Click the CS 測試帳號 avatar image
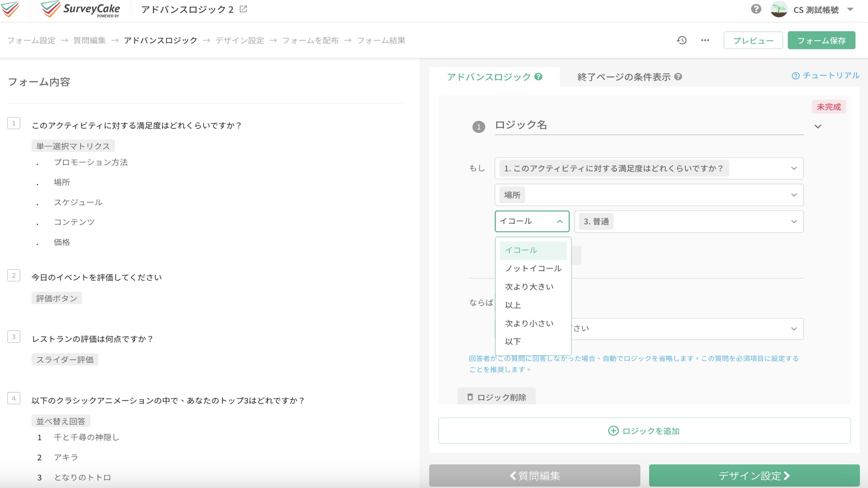The height and width of the screenshot is (488, 868). point(778,9)
